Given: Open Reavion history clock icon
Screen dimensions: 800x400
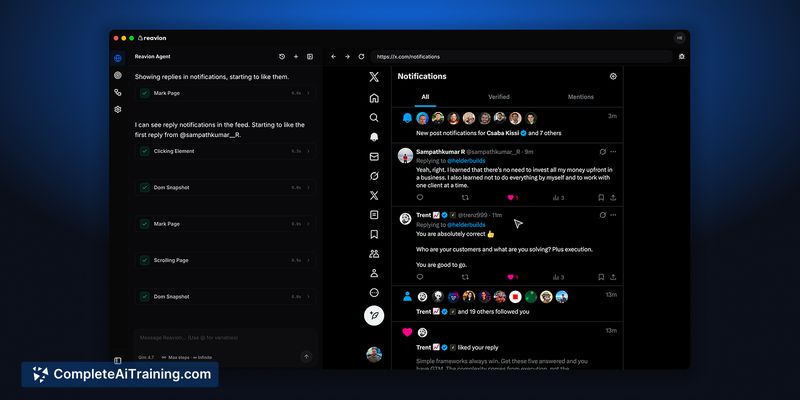Looking at the screenshot, I should 282,57.
